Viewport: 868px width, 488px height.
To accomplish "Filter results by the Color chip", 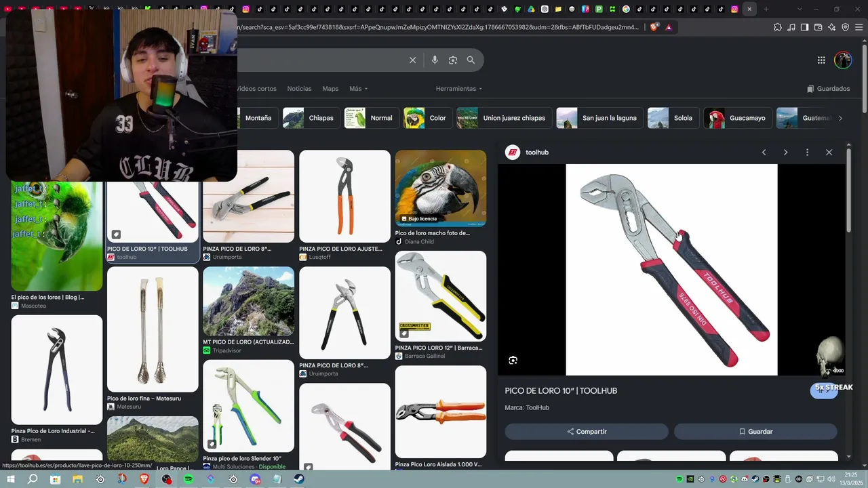I will [427, 118].
